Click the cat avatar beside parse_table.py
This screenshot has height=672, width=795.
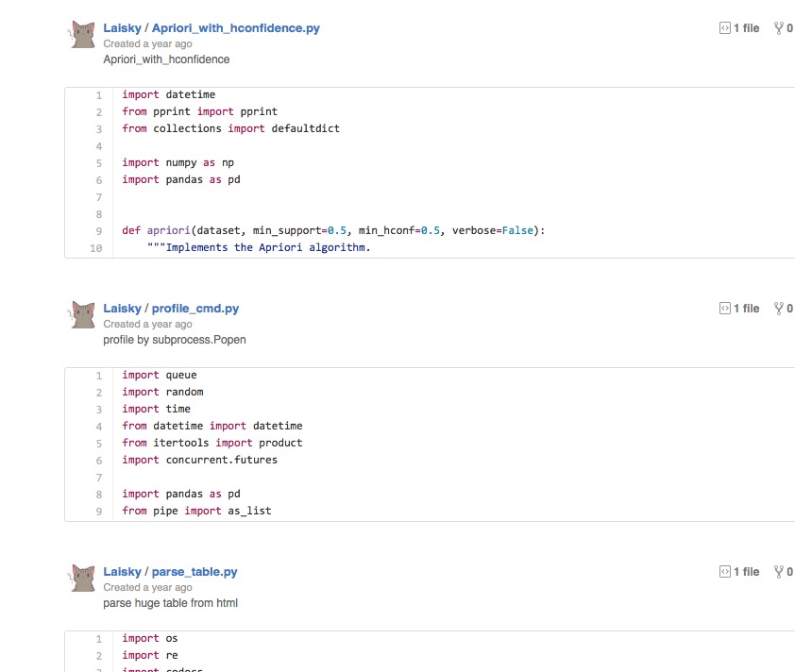point(83,578)
